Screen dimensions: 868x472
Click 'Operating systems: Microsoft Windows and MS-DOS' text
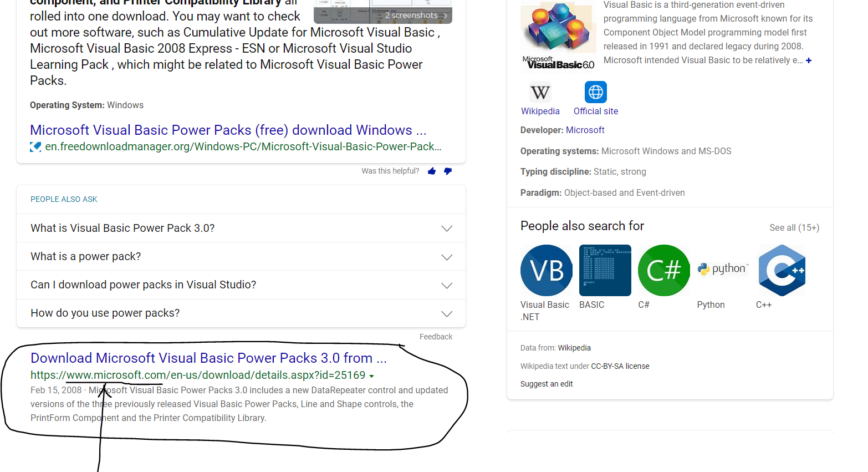pyautogui.click(x=626, y=151)
